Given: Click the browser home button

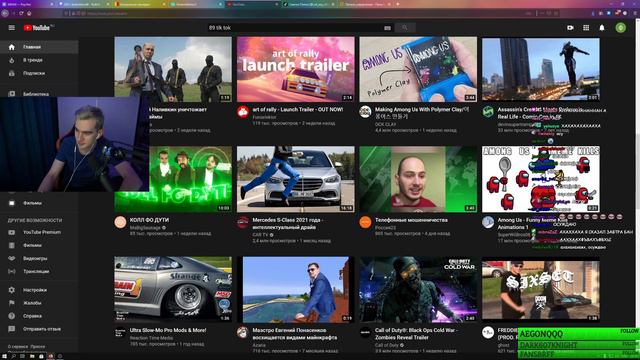Looking at the screenshot, I should (x=29, y=13).
